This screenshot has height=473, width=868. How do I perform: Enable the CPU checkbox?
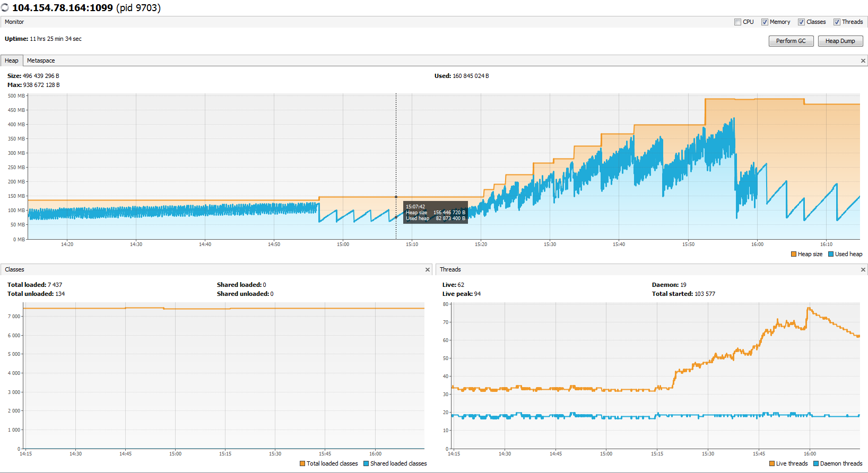(737, 22)
